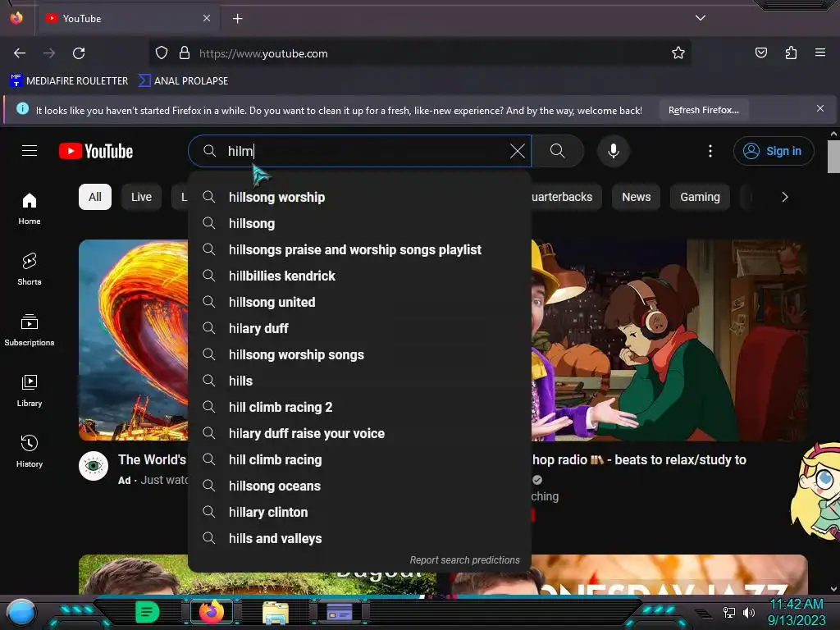Click Refresh Firefox button
The width and height of the screenshot is (840, 630).
pyautogui.click(x=703, y=111)
